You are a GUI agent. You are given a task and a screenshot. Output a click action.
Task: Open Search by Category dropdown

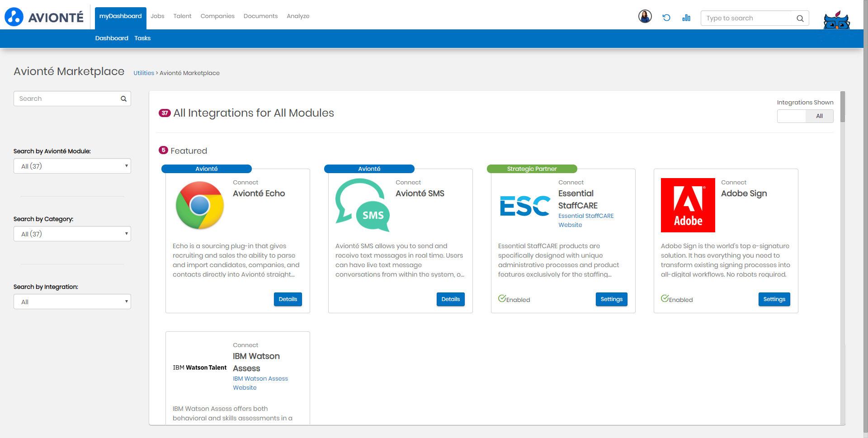coord(72,234)
